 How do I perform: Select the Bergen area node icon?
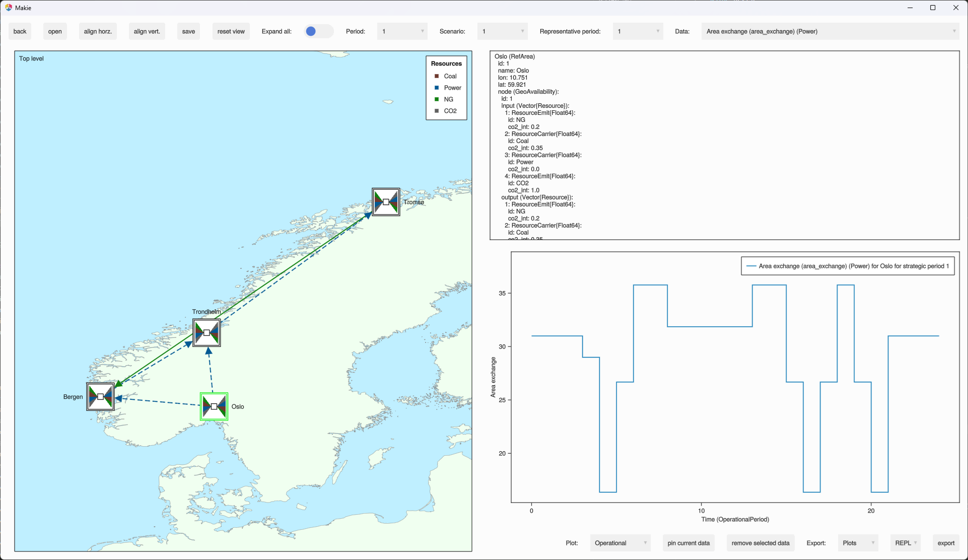(100, 397)
